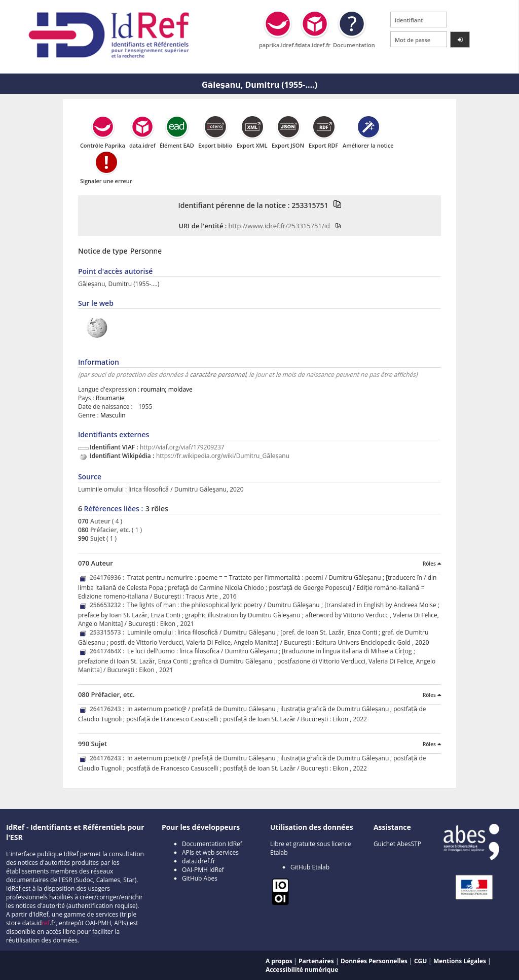Click the Améliorer la notice wand icon
Screen dimensions: 519x980
click(x=368, y=127)
